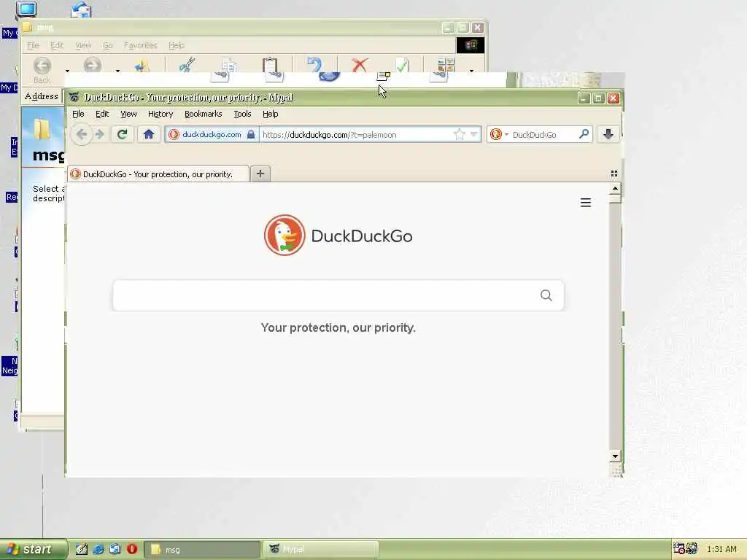The width and height of the screenshot is (747, 560).
Task: Click duckduckgo.com site identity button
Action: coord(212,135)
